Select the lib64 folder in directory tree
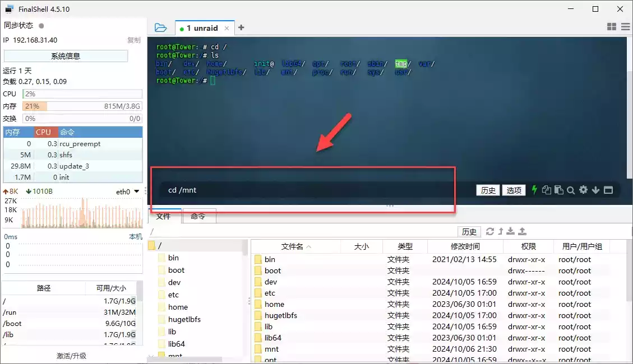The width and height of the screenshot is (633, 364). click(x=177, y=344)
